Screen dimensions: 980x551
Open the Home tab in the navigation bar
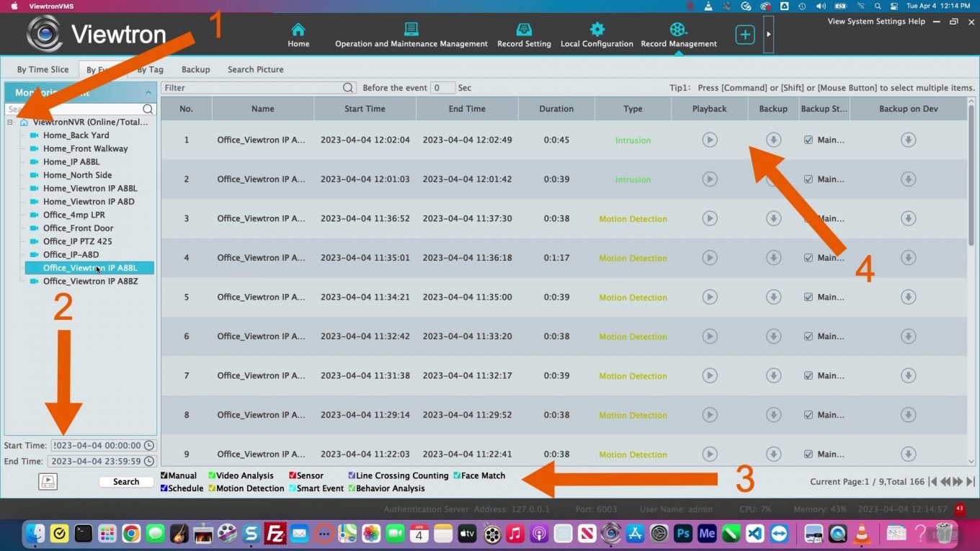(x=298, y=34)
